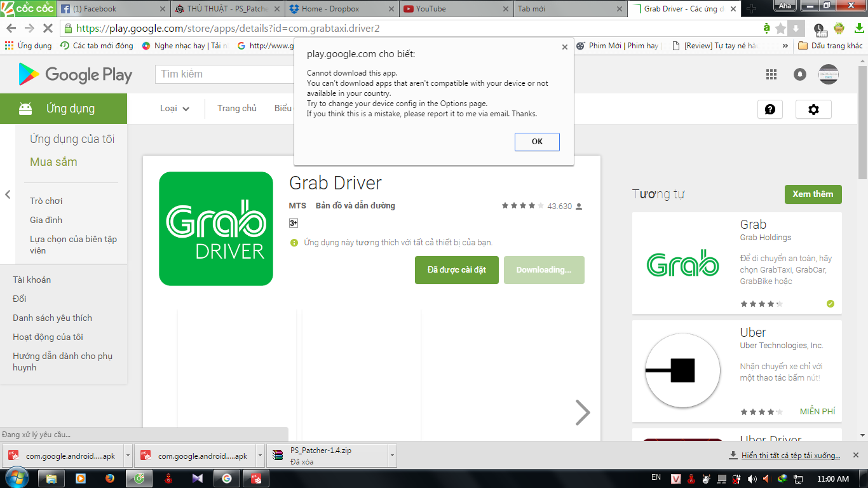Screen dimensions: 868x488
Task: Open the Google Play settings gear
Action: (x=813, y=109)
